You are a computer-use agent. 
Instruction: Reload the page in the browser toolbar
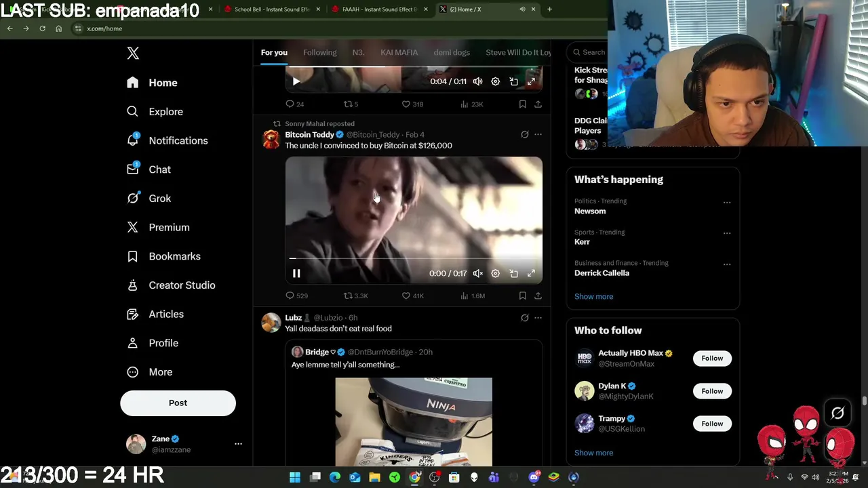(x=42, y=28)
